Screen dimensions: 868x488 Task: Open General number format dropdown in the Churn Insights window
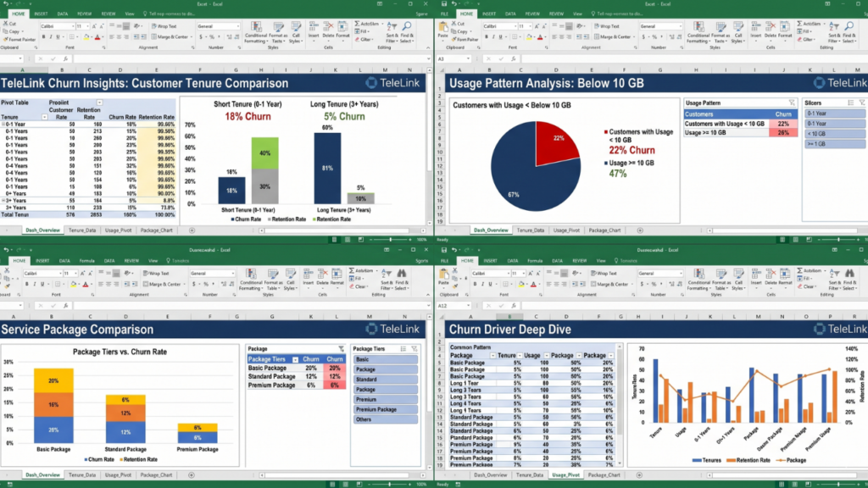[238, 26]
